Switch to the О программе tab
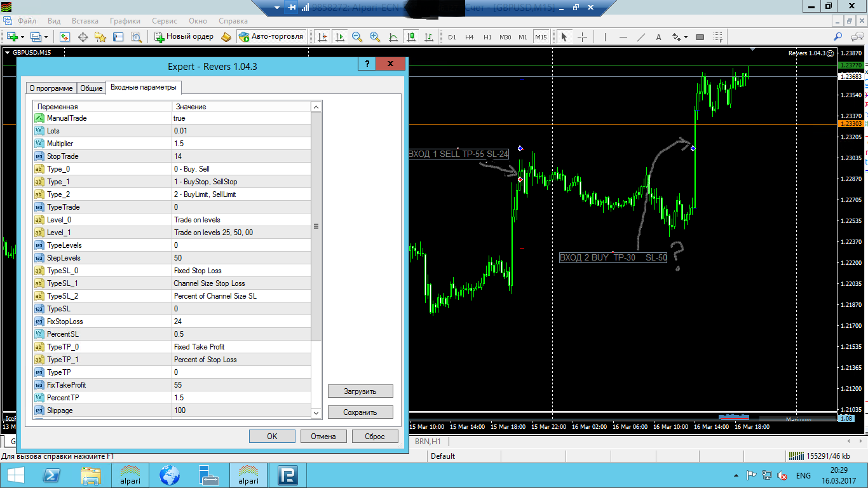Image resolution: width=868 pixels, height=488 pixels. coord(51,88)
